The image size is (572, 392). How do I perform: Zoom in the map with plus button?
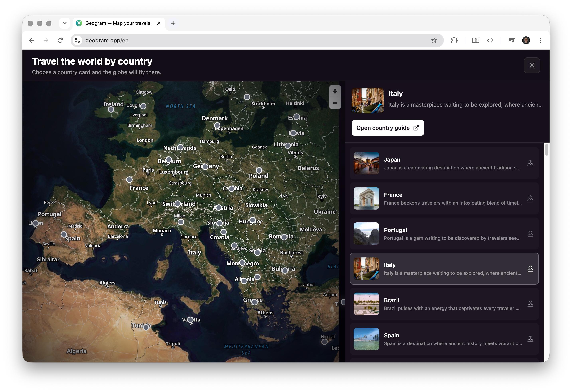click(335, 91)
